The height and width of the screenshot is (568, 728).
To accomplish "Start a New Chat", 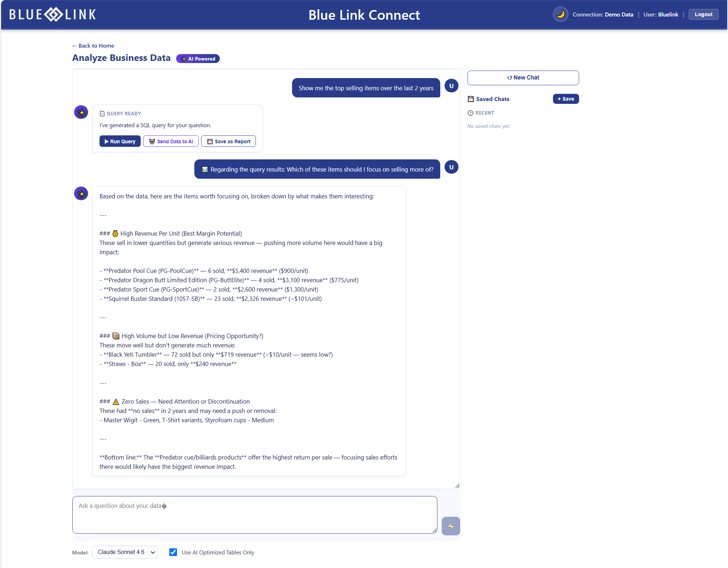I will [x=523, y=78].
